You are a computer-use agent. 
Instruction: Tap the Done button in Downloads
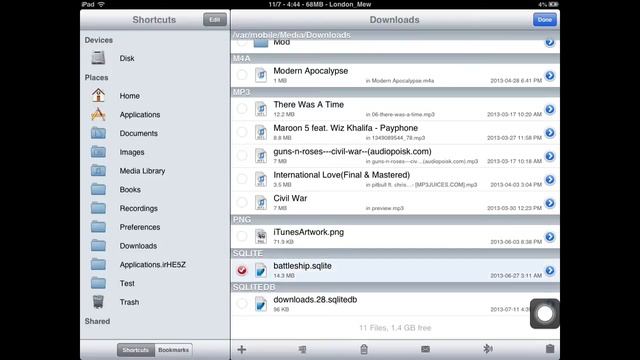[x=544, y=20]
